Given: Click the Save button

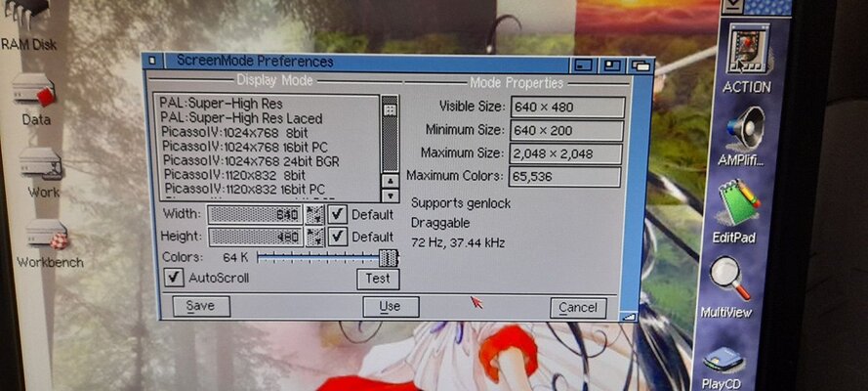Looking at the screenshot, I should pos(200,306).
